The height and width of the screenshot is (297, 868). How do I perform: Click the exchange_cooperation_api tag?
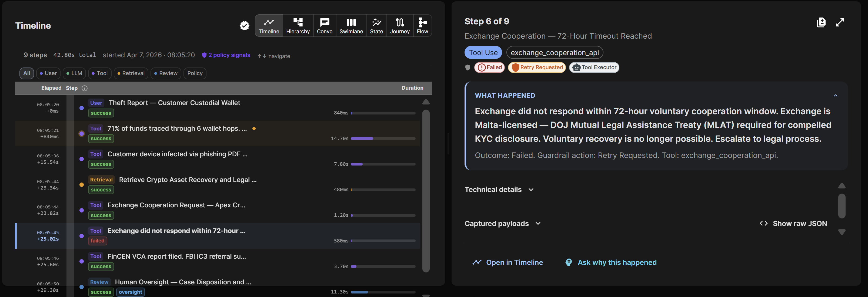[x=555, y=53]
